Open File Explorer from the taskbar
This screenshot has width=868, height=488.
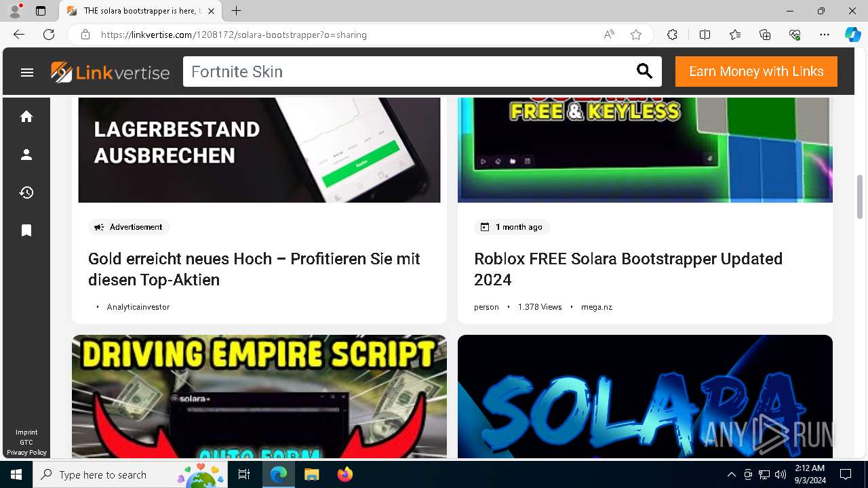(311, 474)
